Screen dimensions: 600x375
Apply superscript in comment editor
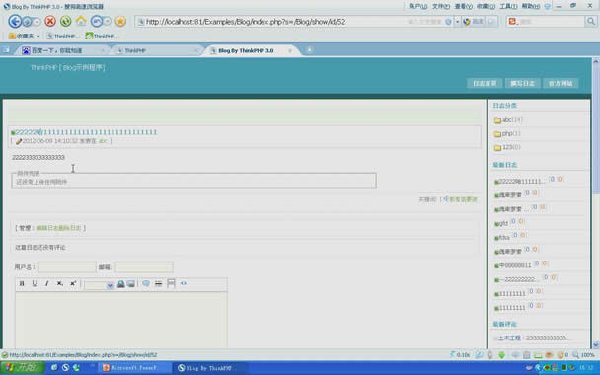[x=73, y=284]
